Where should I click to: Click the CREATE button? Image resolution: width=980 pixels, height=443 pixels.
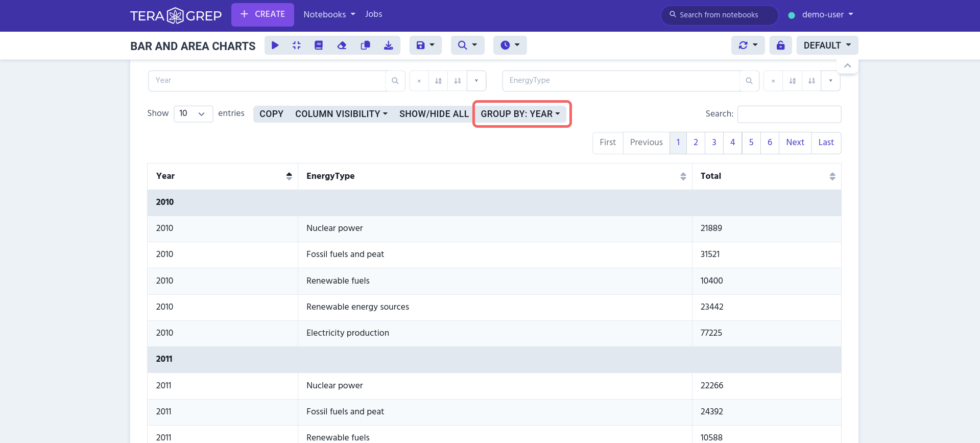coord(262,14)
